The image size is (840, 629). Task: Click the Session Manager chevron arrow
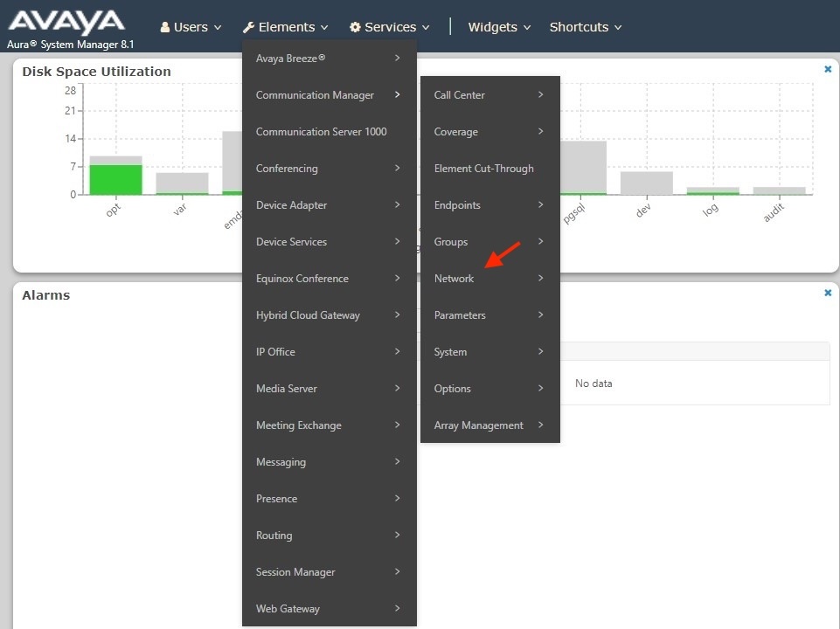click(397, 571)
